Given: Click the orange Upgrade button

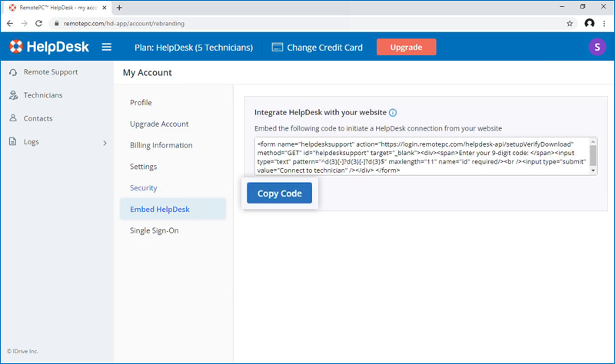Looking at the screenshot, I should point(407,47).
